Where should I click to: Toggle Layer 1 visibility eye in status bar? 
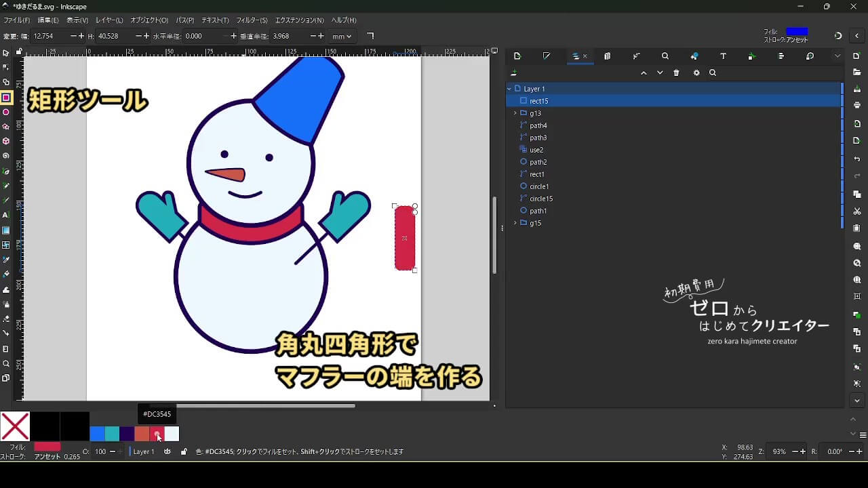pos(167,451)
